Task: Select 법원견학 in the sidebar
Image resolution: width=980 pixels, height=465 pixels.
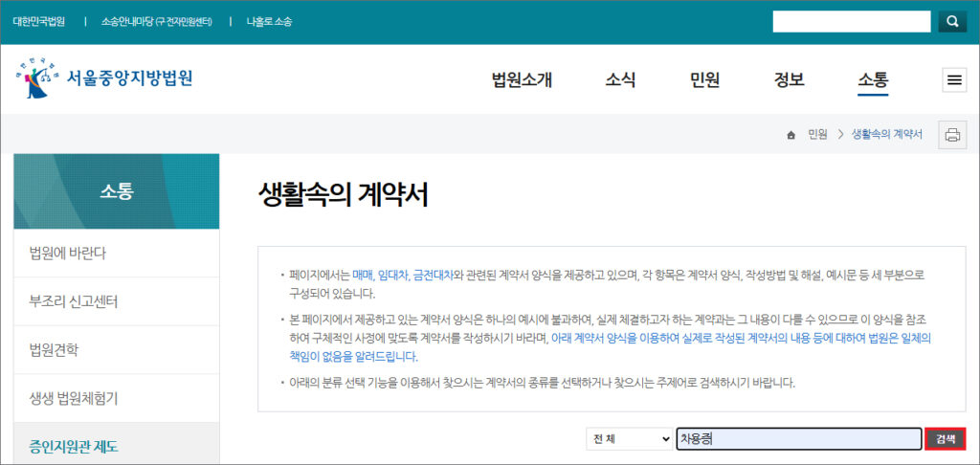Action: 54,349
